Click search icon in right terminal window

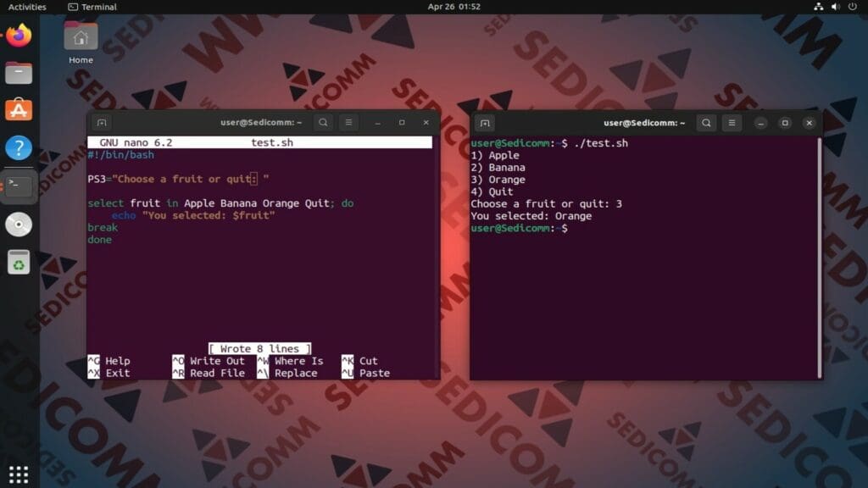[706, 123]
